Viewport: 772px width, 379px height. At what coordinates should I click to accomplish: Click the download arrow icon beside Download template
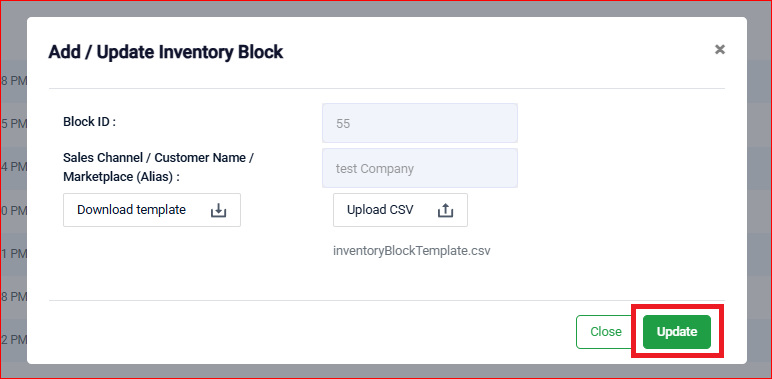[218, 210]
